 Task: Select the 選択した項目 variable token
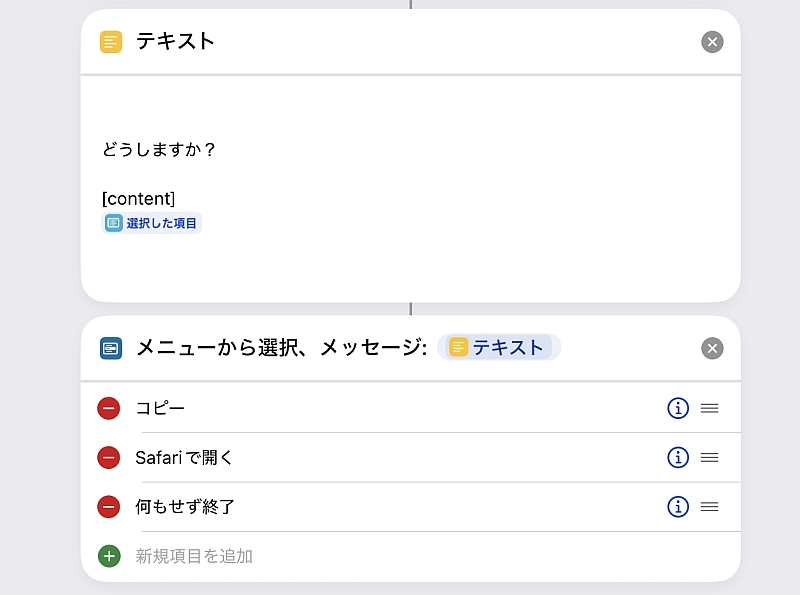152,223
